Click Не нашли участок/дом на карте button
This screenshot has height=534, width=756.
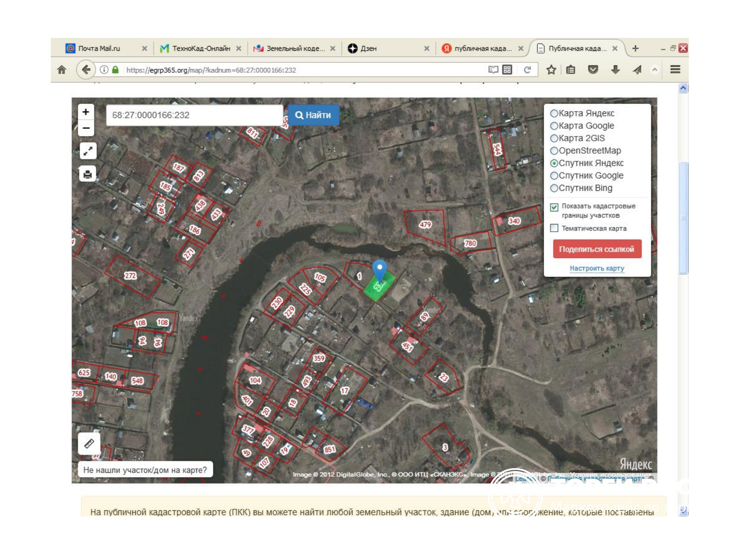point(145,470)
